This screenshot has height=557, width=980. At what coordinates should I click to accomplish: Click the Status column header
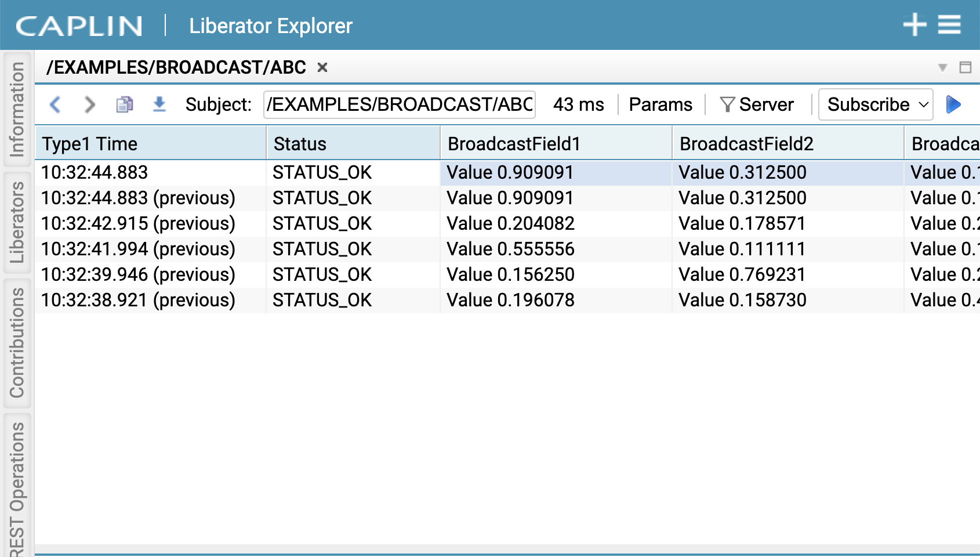click(x=353, y=144)
